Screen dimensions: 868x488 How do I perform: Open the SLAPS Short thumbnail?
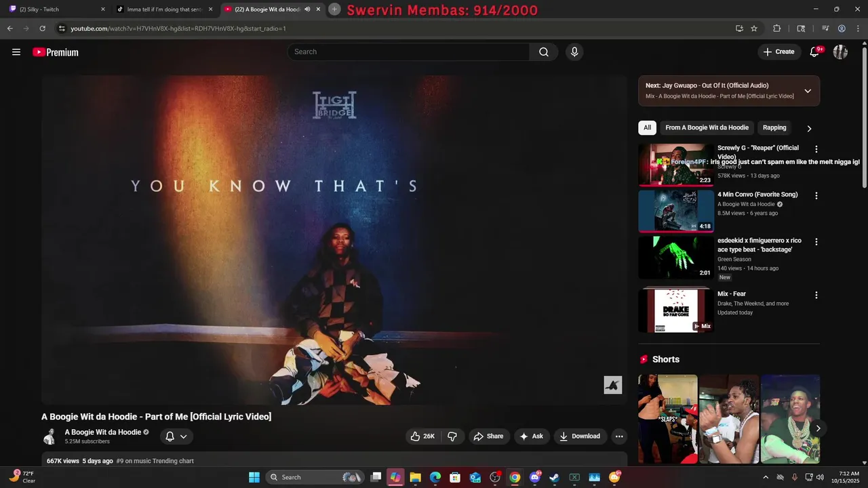(668, 419)
